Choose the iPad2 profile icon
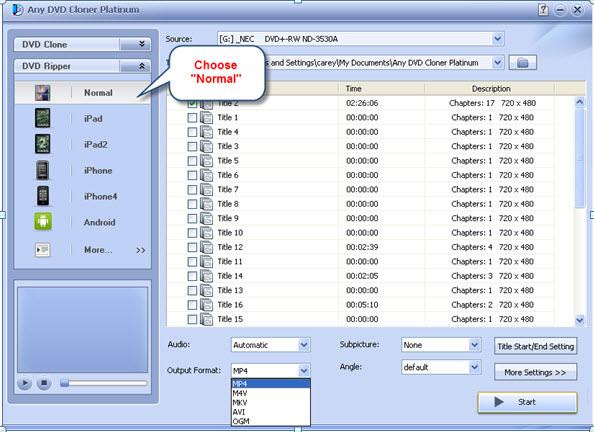The height and width of the screenshot is (432, 594). coord(42,144)
